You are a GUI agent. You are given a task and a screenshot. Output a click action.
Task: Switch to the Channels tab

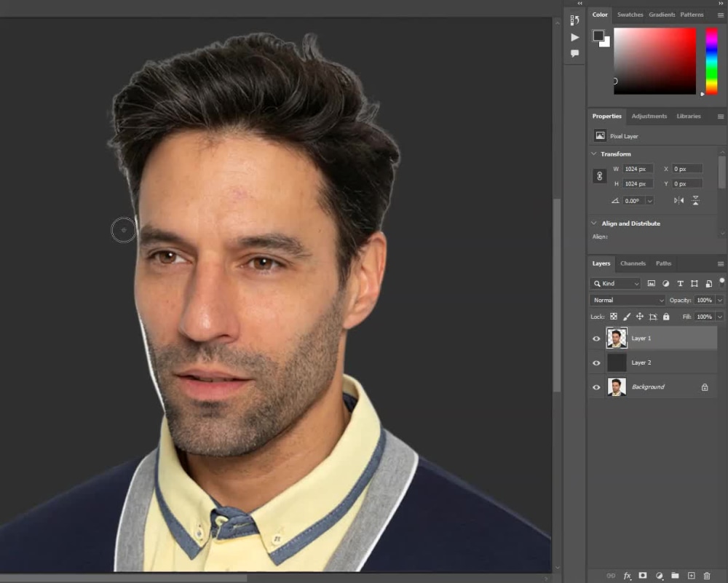pos(633,263)
